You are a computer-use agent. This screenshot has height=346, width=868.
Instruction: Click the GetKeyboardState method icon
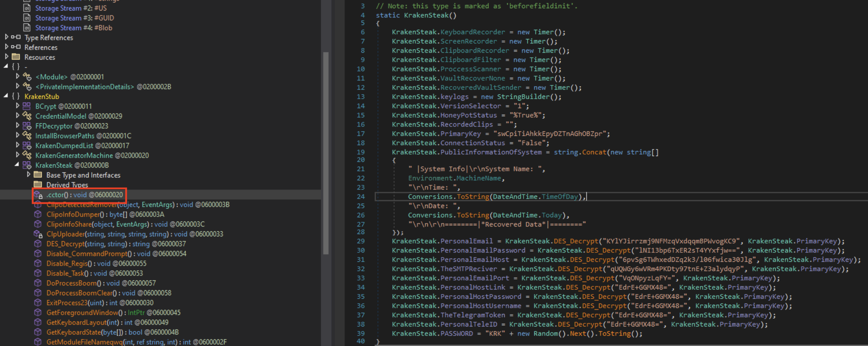[38, 332]
